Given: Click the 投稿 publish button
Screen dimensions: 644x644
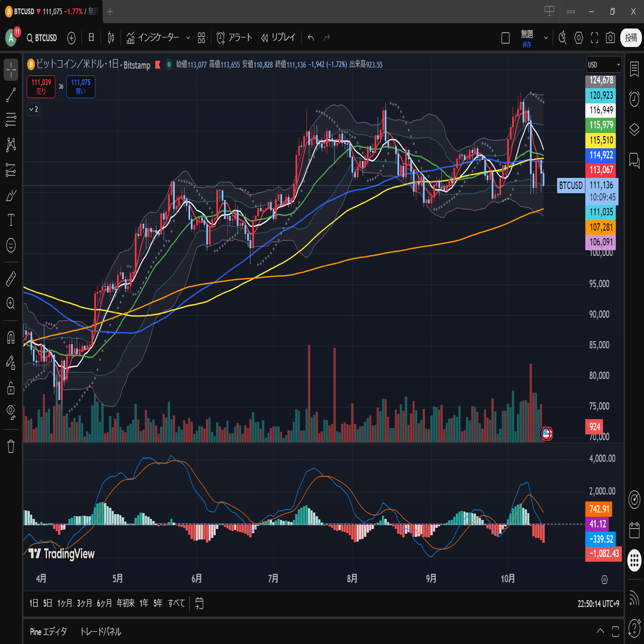Looking at the screenshot, I should tap(631, 38).
